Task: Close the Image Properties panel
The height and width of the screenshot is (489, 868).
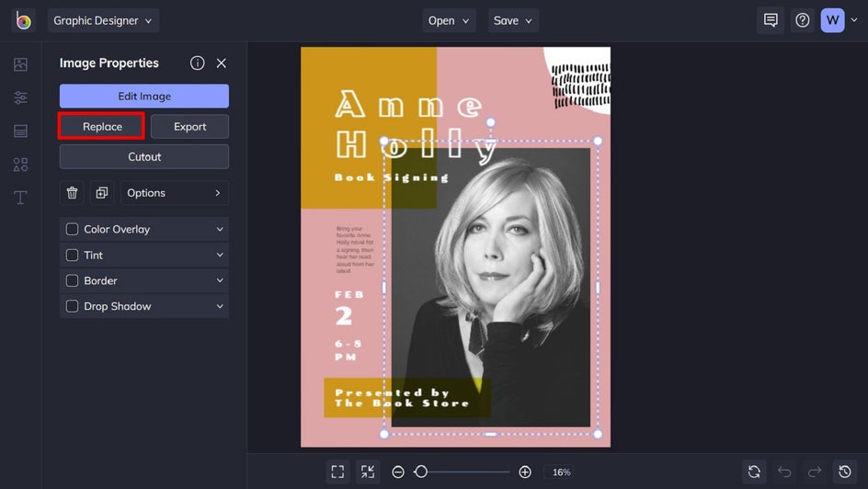Action: [x=222, y=63]
